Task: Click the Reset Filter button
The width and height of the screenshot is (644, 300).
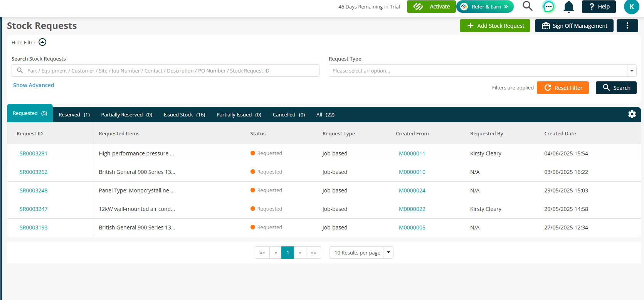Action: coord(563,88)
